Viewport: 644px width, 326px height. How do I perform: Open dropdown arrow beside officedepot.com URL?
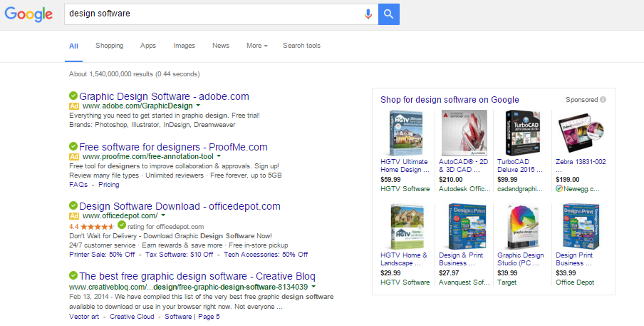tap(163, 215)
